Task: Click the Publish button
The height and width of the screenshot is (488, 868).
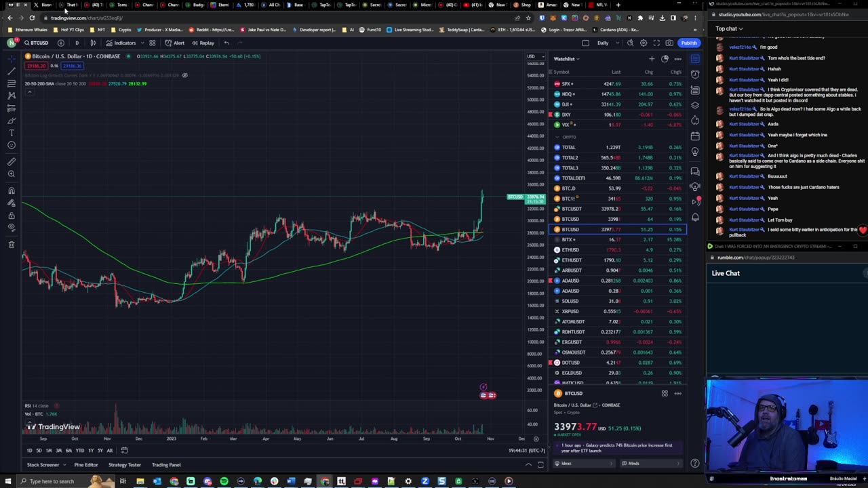Action: [689, 43]
